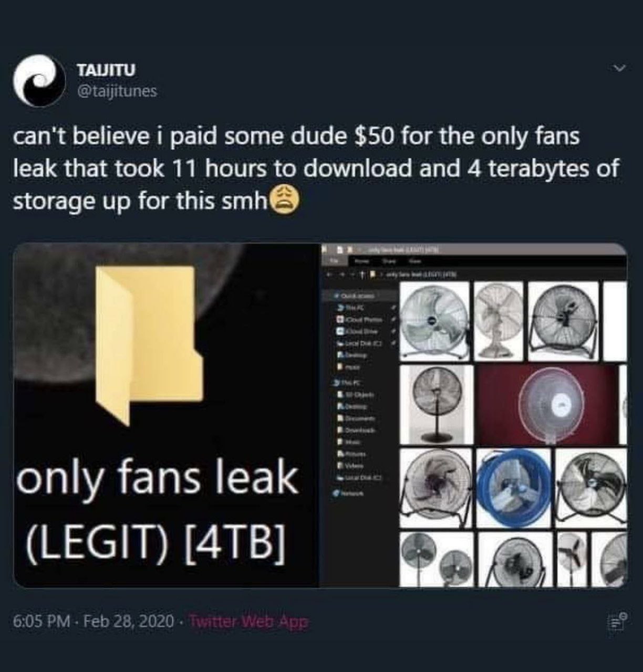Switch to the Home ribbon tab
The width and height of the screenshot is (643, 672).
point(360,260)
